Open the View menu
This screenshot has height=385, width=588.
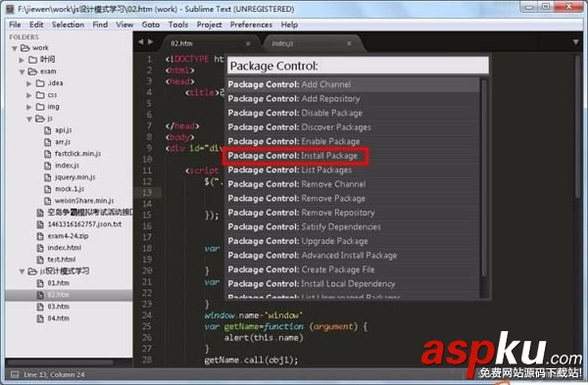click(x=124, y=24)
